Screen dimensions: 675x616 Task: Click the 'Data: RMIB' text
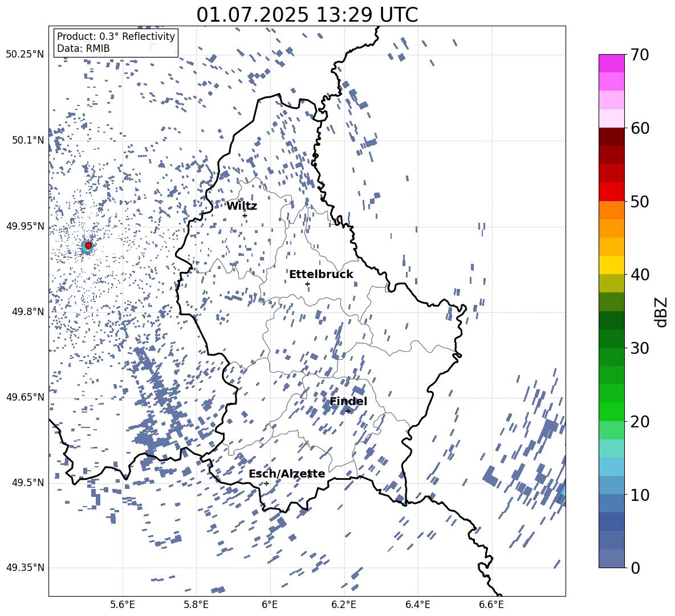click(x=83, y=48)
